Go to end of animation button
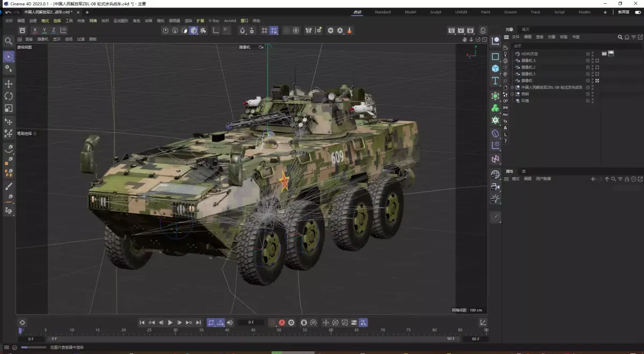This screenshot has height=354, width=644. coord(199,322)
